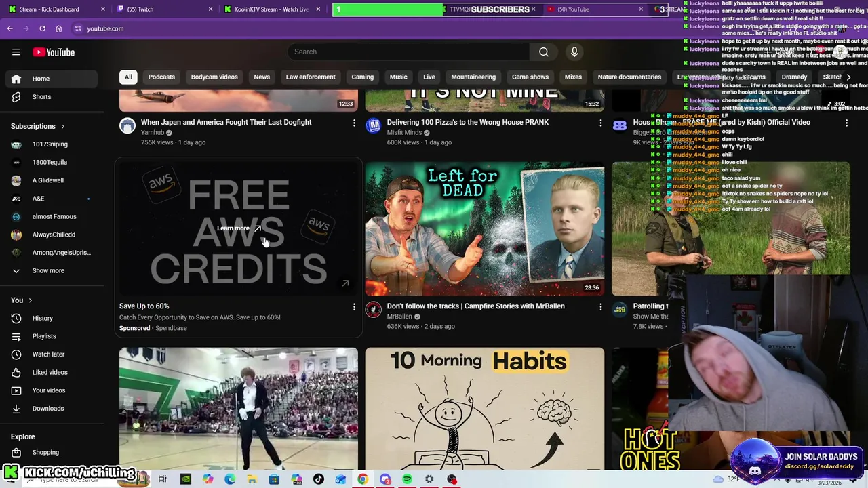
Task: Open options menu for MrBallen video
Action: pos(600,307)
